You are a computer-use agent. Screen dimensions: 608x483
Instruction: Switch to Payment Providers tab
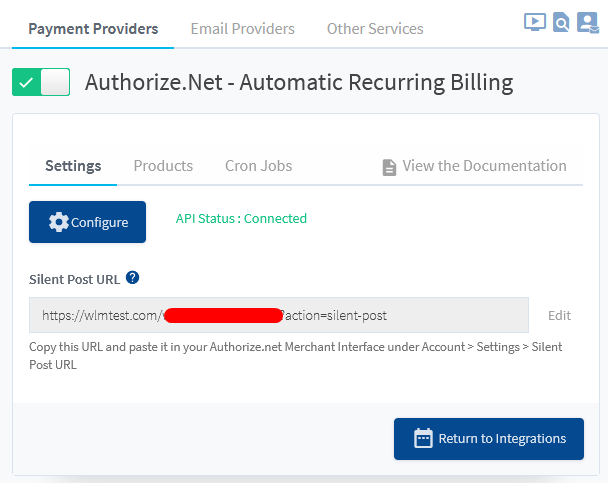click(x=93, y=29)
